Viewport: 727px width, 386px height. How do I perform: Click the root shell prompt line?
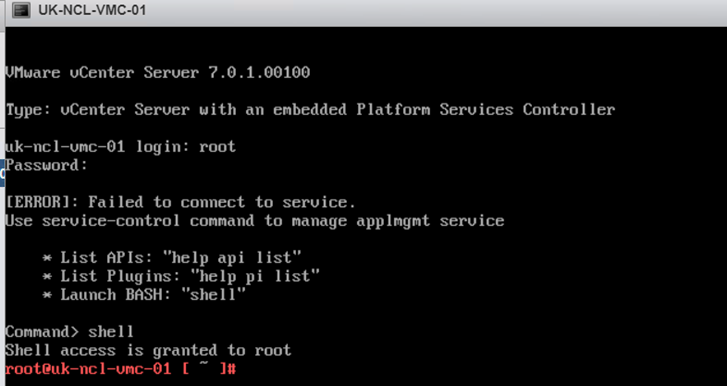121,369
